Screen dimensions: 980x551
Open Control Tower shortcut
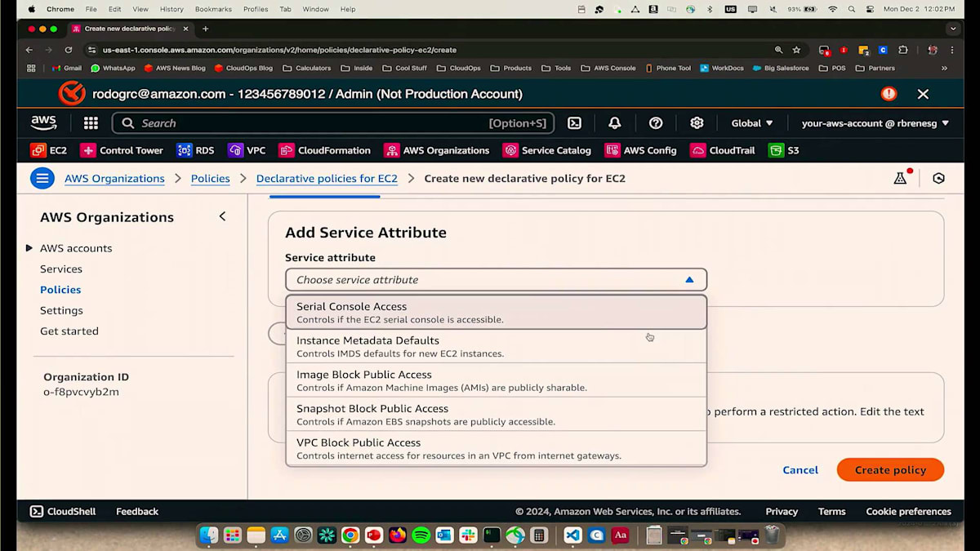[121, 150]
